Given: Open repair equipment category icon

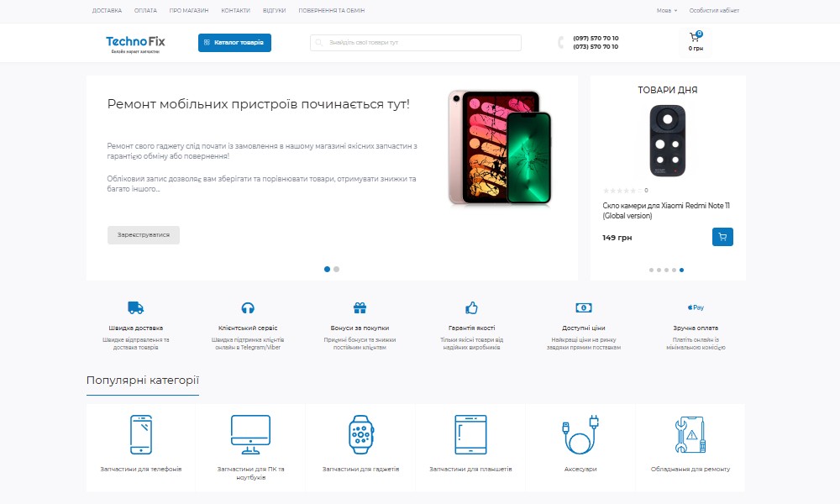Looking at the screenshot, I should point(690,434).
